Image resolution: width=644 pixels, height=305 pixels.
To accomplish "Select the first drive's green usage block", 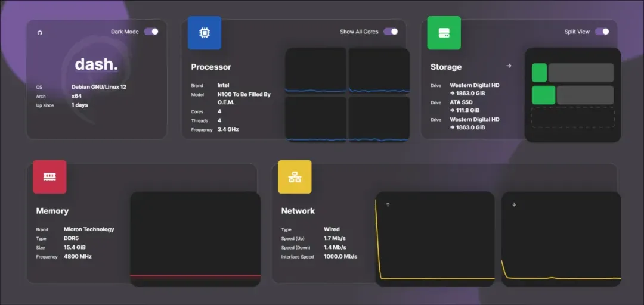I will coord(539,73).
